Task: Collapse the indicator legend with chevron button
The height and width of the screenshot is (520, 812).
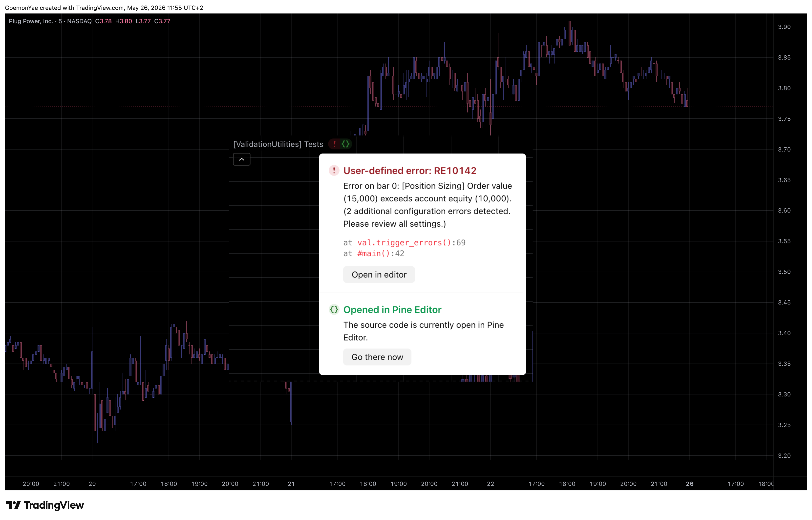Action: coord(242,159)
